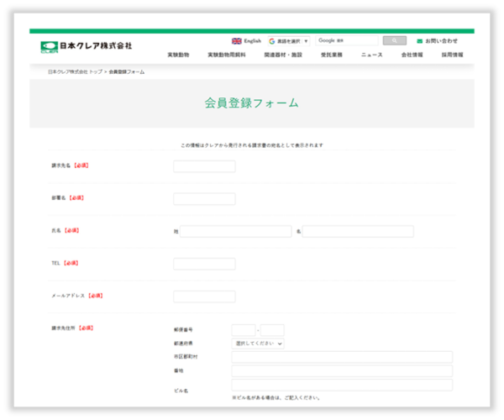Open the お問い合わせ contact link
The image size is (504, 420).
pos(441,41)
